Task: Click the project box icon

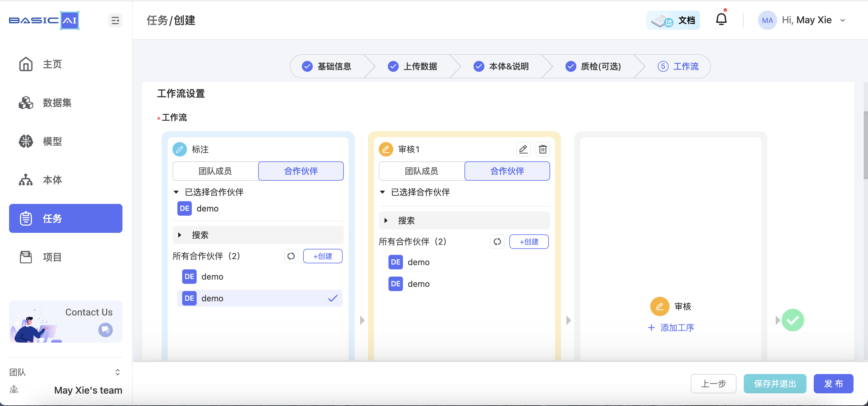Action: click(x=26, y=257)
